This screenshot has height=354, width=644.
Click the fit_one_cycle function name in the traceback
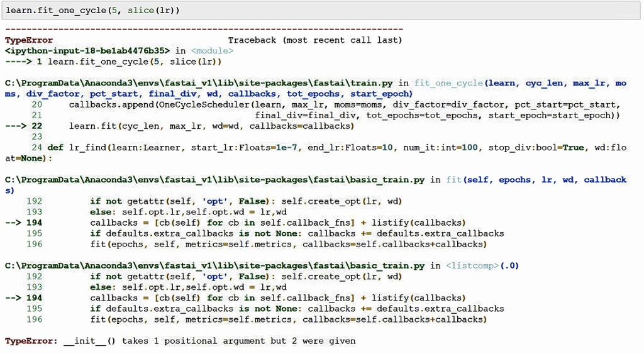[x=449, y=83]
